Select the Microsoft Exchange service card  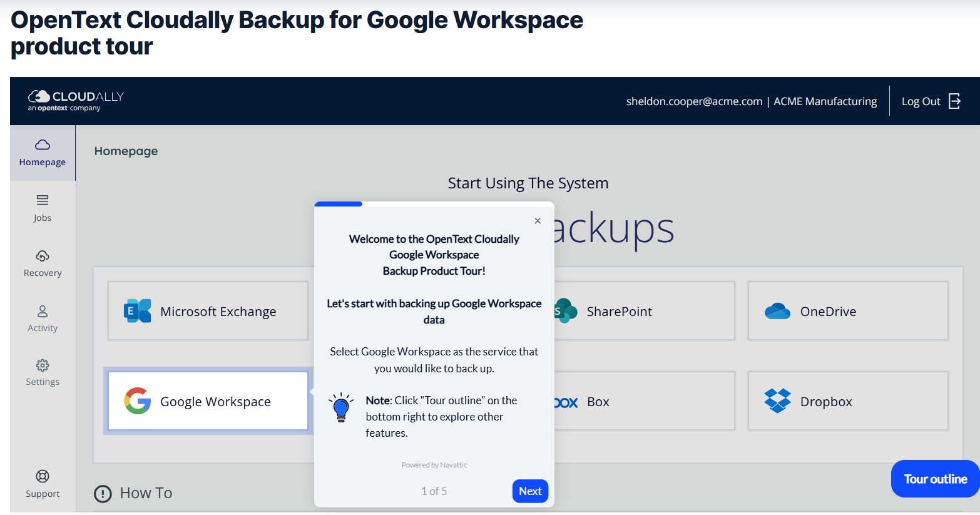click(208, 311)
